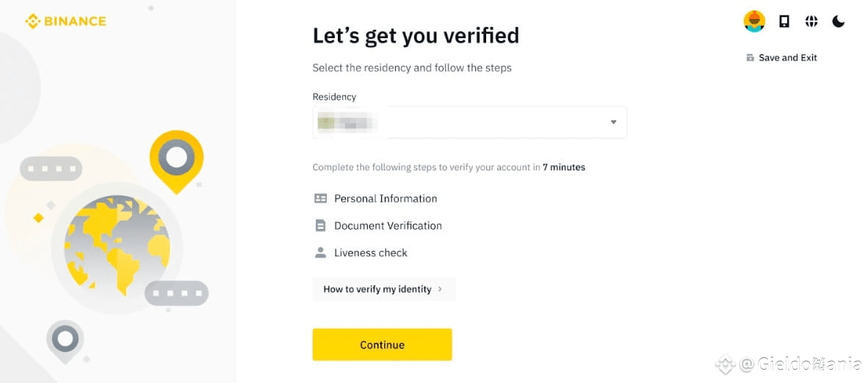Click the Binance logo

(x=65, y=21)
